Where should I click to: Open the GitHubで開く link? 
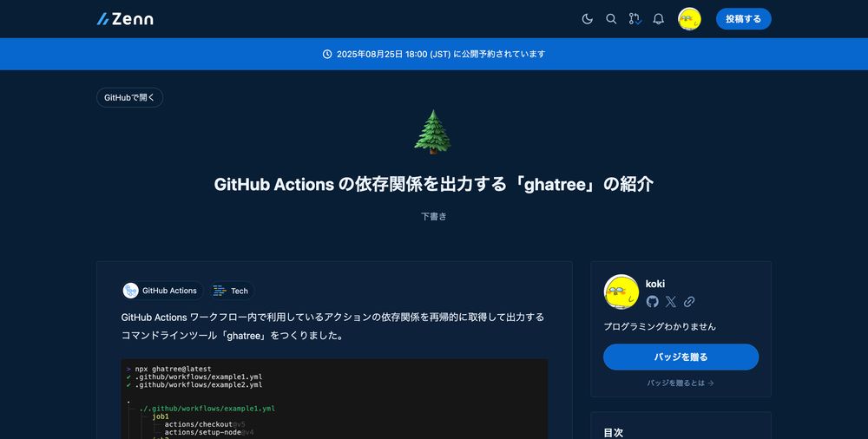pos(129,97)
